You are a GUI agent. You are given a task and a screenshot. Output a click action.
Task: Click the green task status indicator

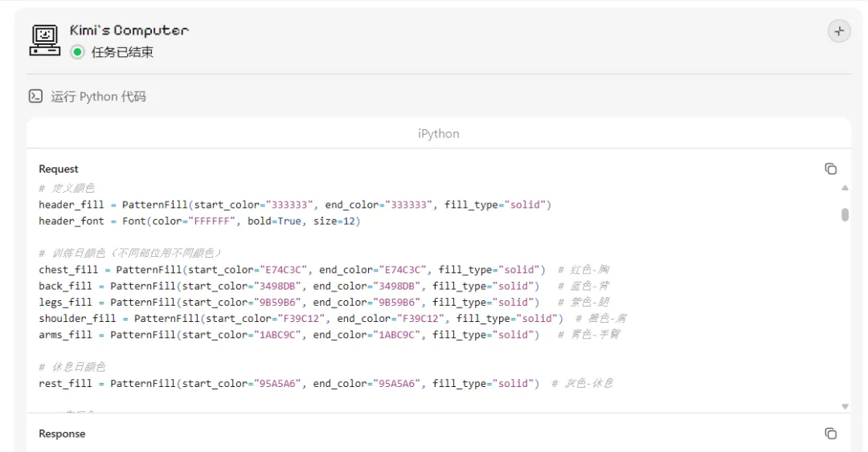[77, 52]
